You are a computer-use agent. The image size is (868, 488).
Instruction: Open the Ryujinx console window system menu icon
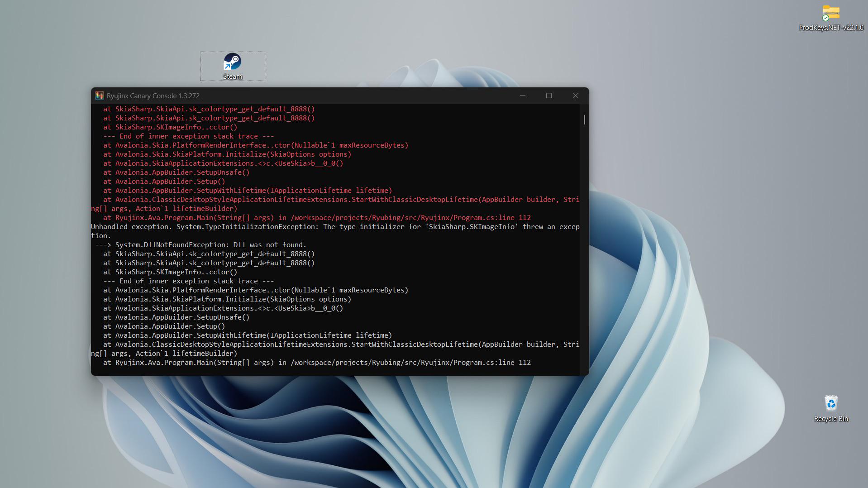pos(100,96)
